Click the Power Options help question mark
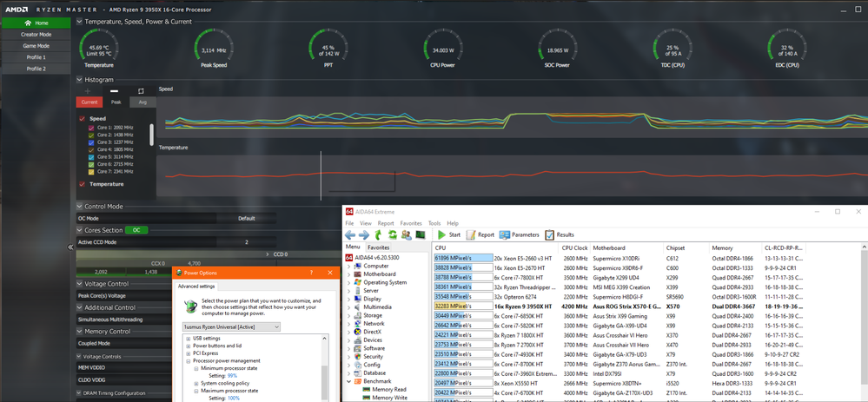868x402 pixels. click(311, 273)
